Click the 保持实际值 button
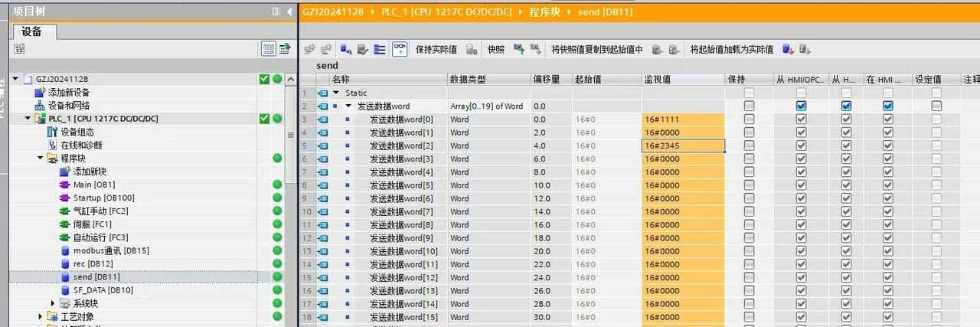The image size is (980, 327). tap(436, 49)
